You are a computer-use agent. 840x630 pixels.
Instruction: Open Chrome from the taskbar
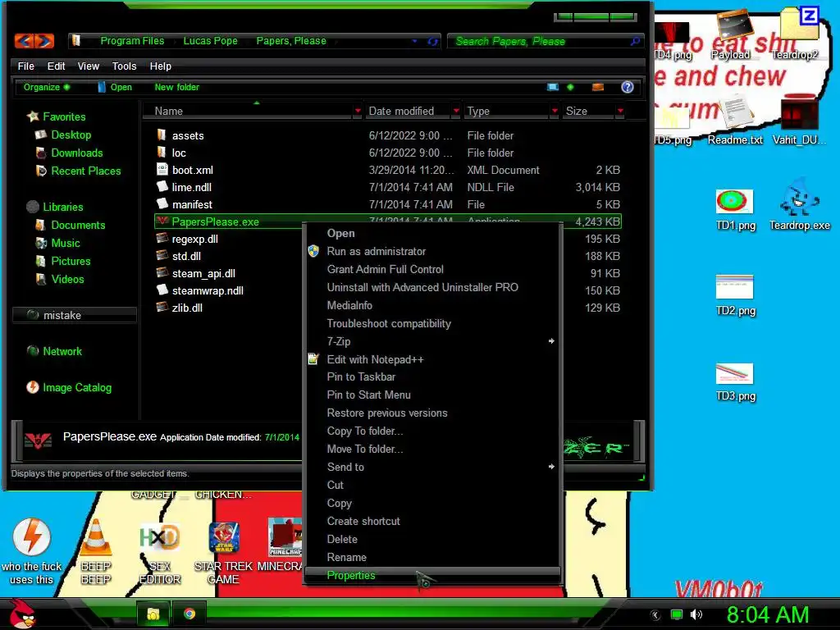(189, 614)
